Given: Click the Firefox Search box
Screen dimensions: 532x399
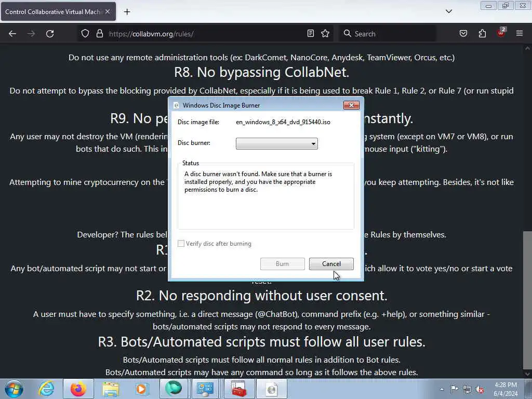Looking at the screenshot, I should point(388,34).
